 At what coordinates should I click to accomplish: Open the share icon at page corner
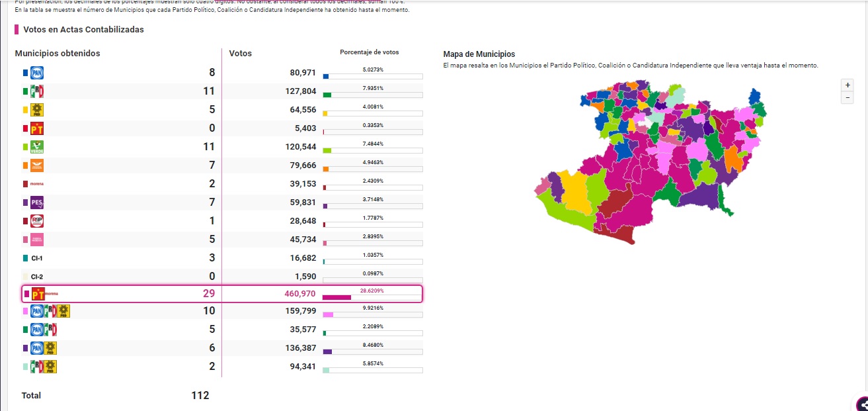(x=862, y=404)
